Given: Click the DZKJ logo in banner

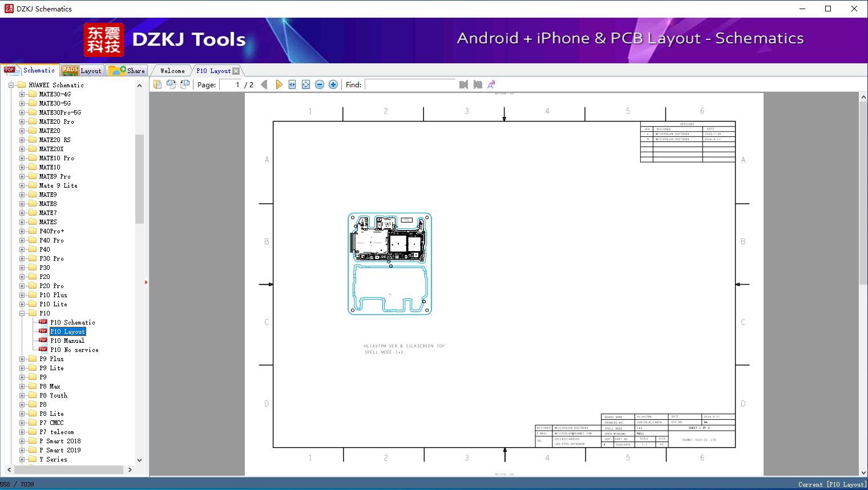Looking at the screenshot, I should [x=104, y=39].
